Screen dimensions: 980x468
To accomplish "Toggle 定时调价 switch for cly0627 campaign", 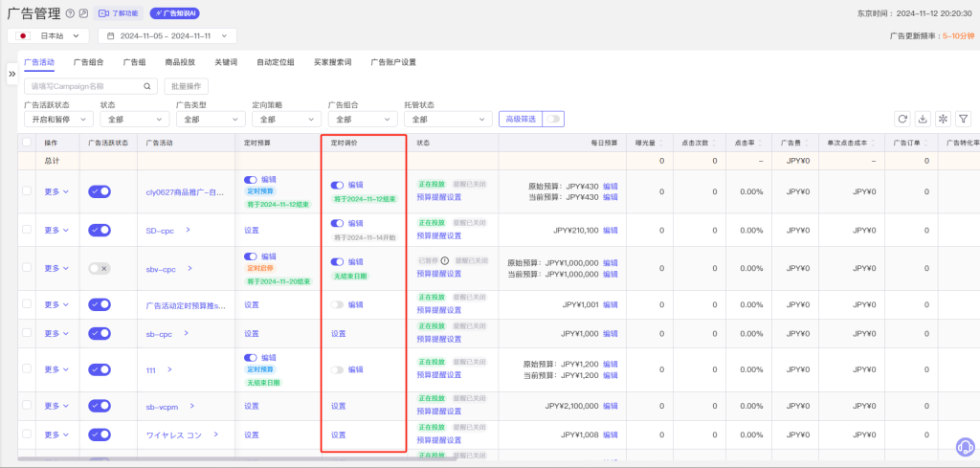I will tap(338, 185).
